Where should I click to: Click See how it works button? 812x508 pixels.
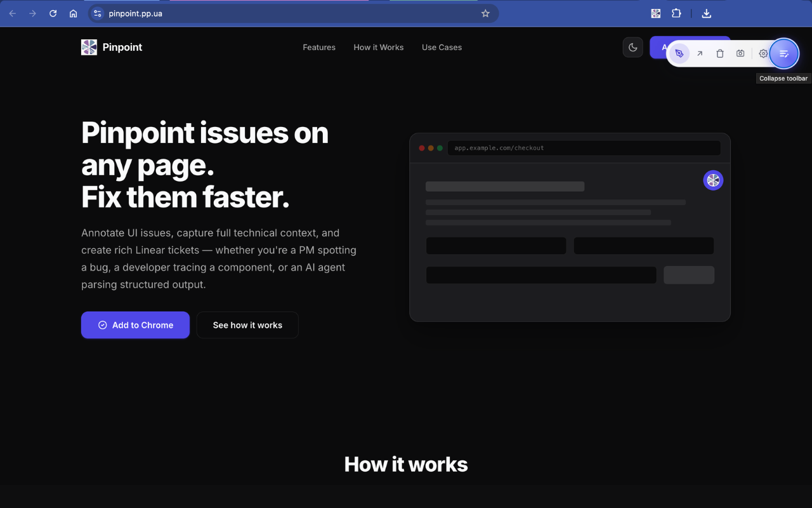coord(247,325)
